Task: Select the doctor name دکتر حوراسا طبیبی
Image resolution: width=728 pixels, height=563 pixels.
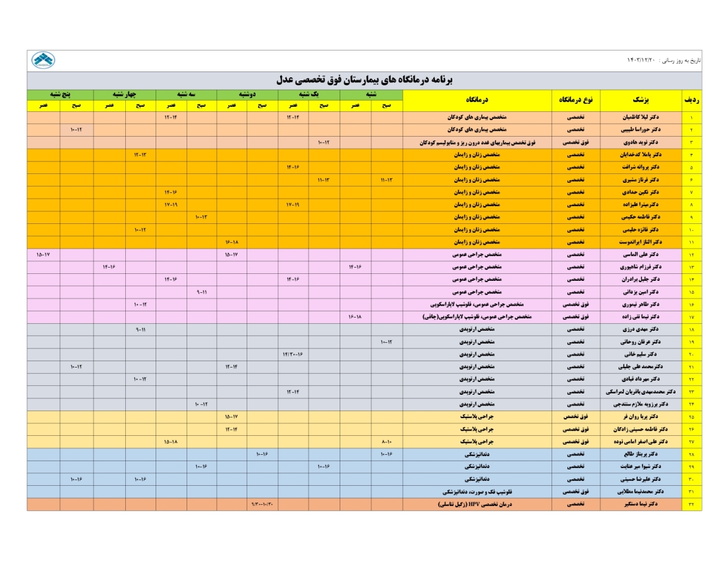Action: tap(641, 130)
